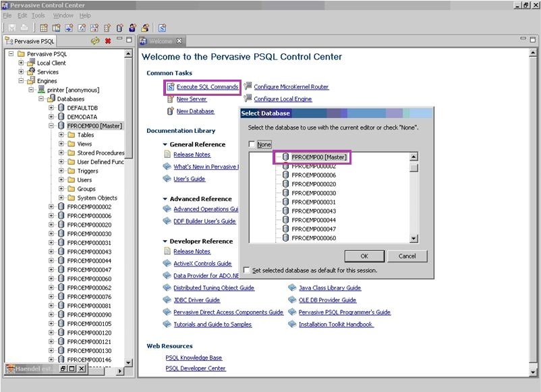This screenshot has width=541, height=392.
Task: Expand the Local Client node
Action: pos(21,63)
